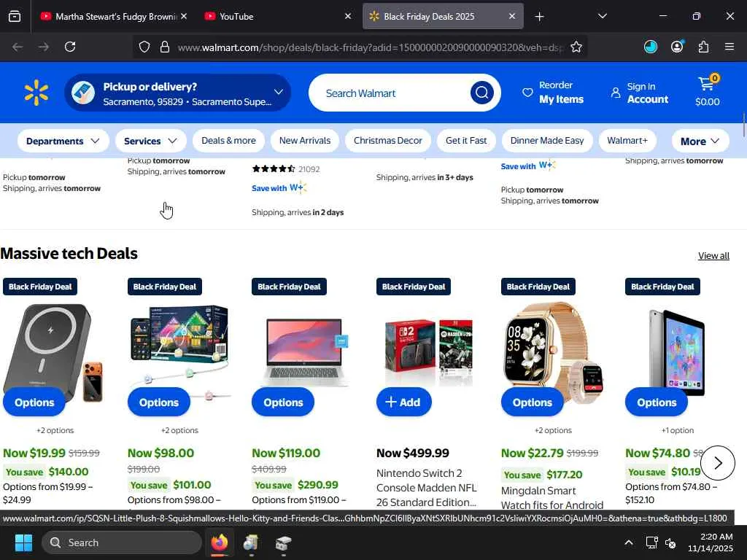
Task: Click Options on the $74.80 iPad
Action: pyautogui.click(x=657, y=402)
